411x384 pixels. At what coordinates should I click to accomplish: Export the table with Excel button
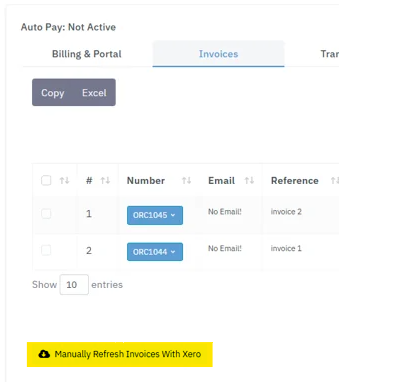[x=94, y=93]
